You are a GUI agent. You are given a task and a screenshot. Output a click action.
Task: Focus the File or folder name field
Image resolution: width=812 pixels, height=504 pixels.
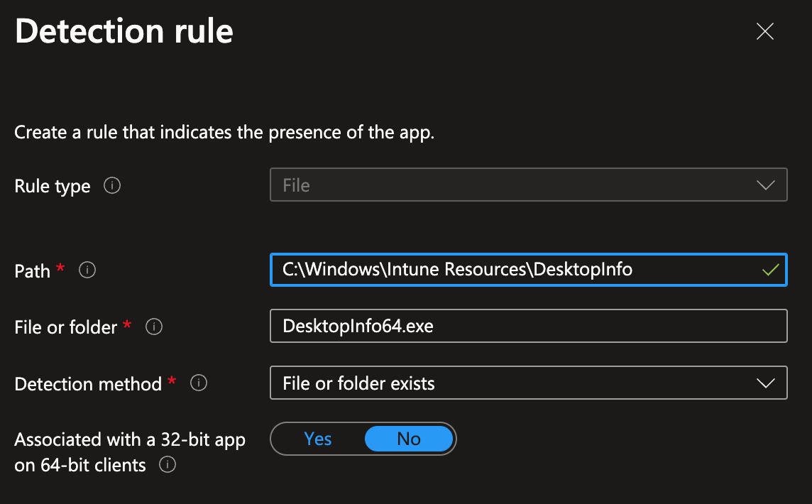pos(528,326)
